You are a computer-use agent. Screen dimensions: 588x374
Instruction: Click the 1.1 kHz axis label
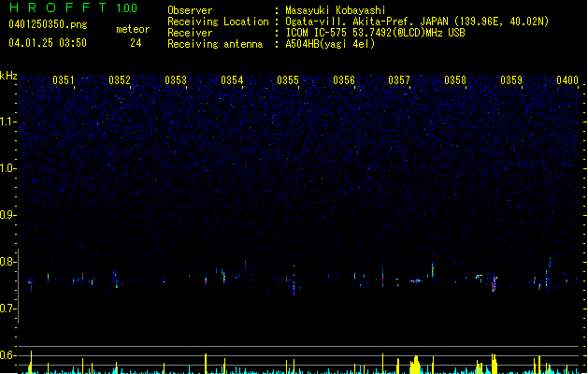(x=7, y=122)
